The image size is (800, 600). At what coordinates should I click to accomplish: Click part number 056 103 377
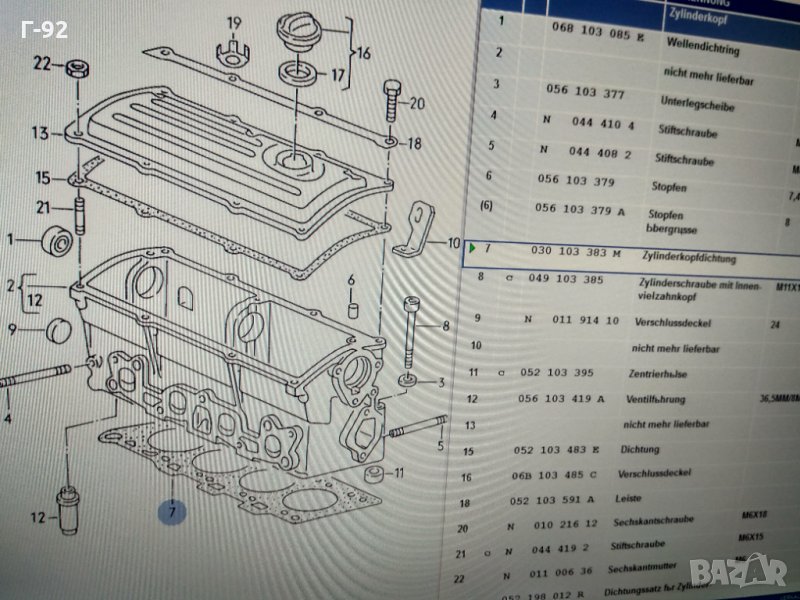[586, 95]
